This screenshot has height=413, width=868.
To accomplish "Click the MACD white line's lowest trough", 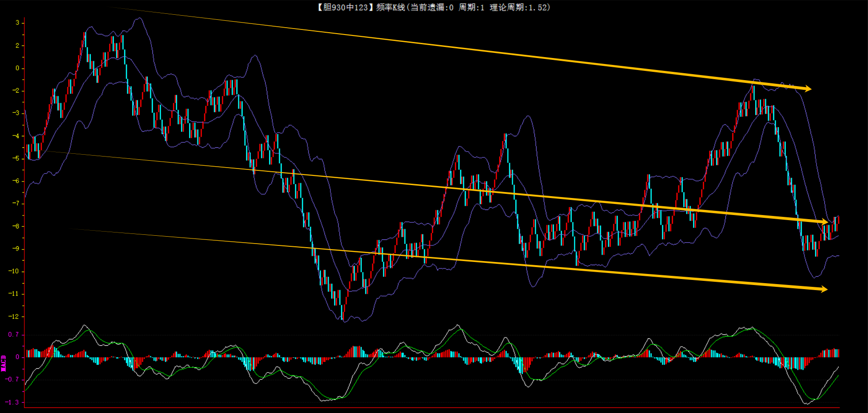I will [806, 404].
